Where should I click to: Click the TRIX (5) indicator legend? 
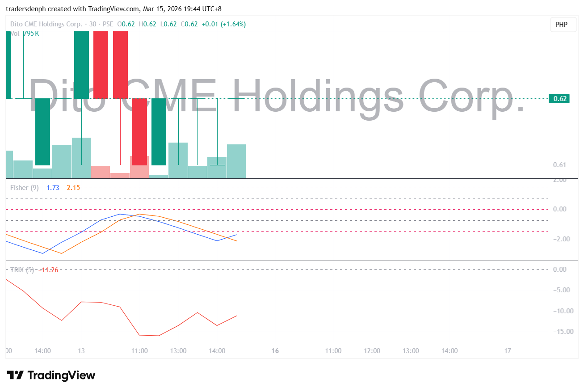[22, 270]
